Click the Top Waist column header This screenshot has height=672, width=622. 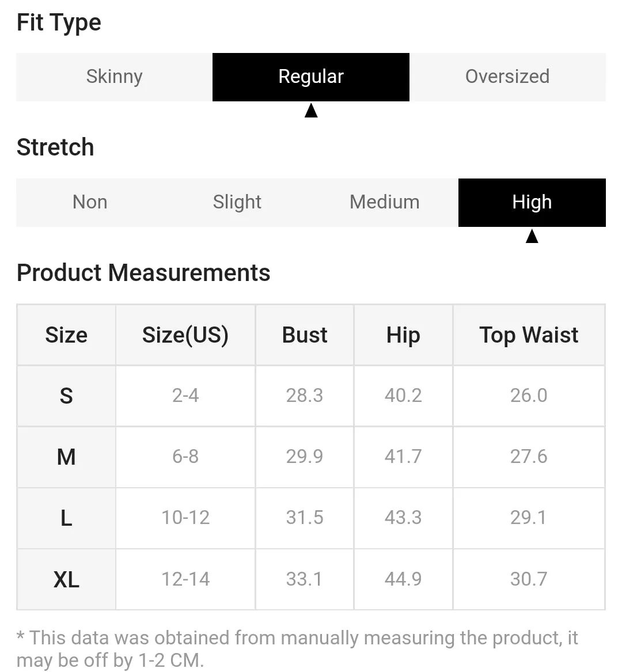(x=529, y=335)
